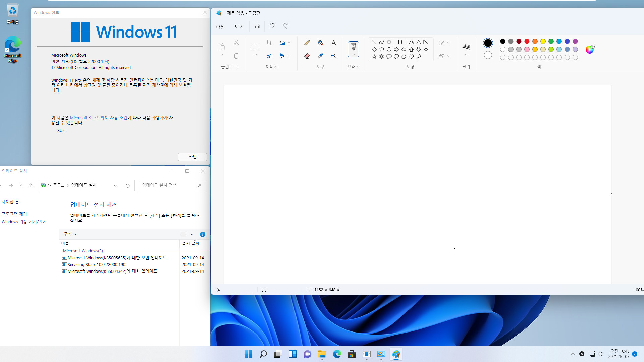Select the Heart shape

tap(411, 57)
